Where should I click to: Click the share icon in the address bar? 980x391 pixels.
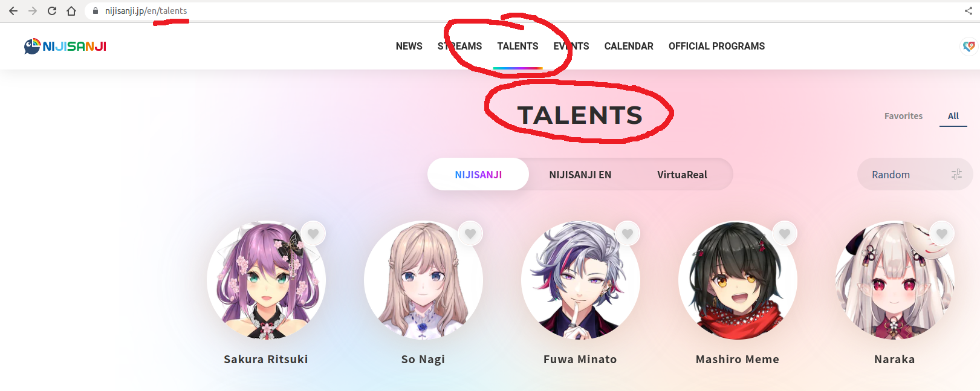coord(968,11)
